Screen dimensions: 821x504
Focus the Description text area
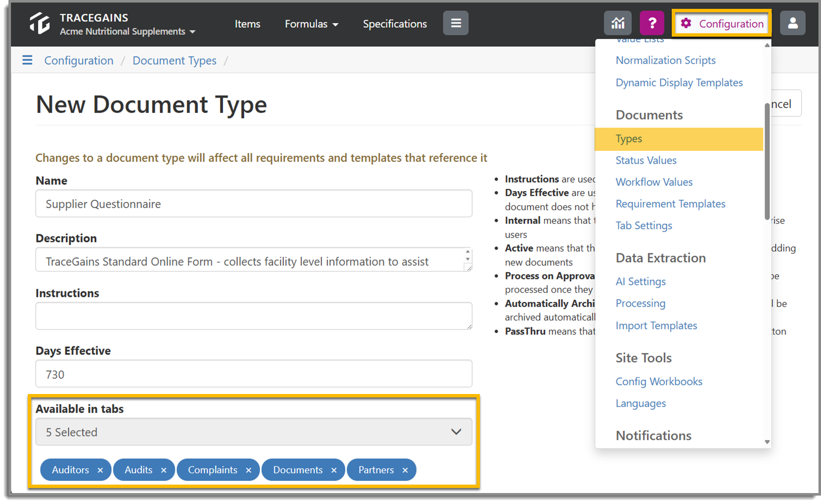click(x=254, y=260)
